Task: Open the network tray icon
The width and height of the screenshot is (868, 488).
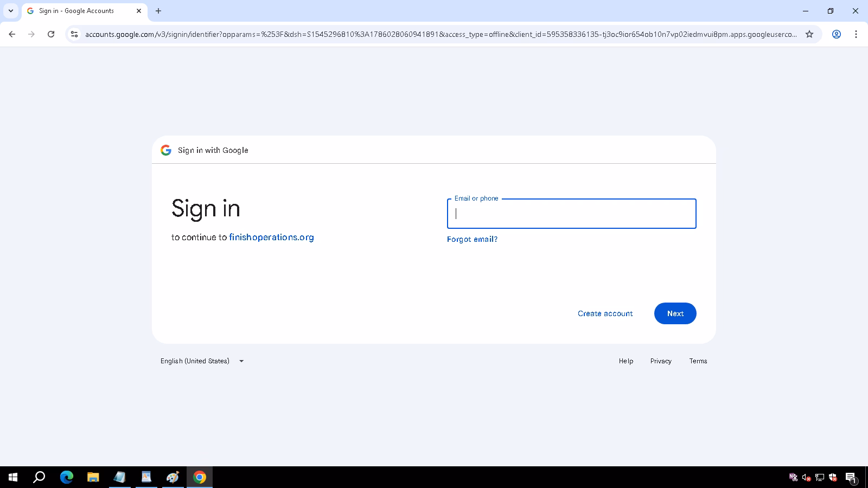Action: [820, 478]
